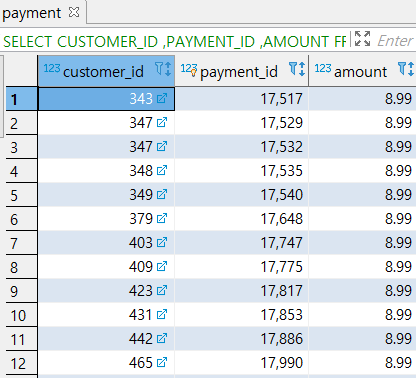Screen dimensions: 416x378
Task: Select payment_id cell 17,535
Action: click(242, 171)
